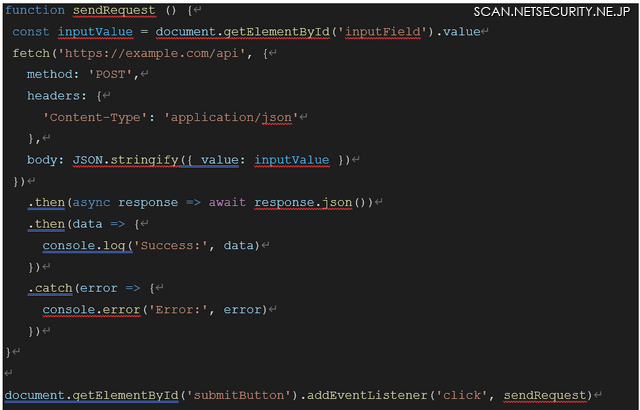This screenshot has width=640, height=410.
Task: Click the function keyword on first line
Action: point(35,10)
